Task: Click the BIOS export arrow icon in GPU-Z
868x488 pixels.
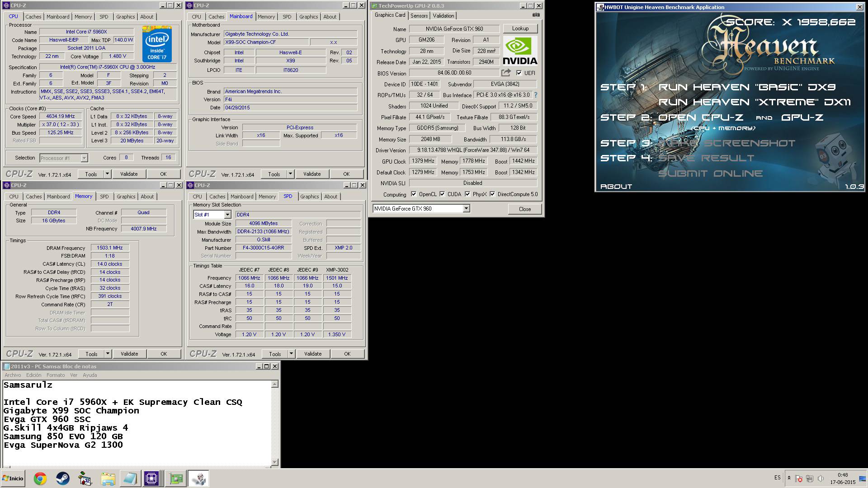Action: pyautogui.click(x=506, y=73)
